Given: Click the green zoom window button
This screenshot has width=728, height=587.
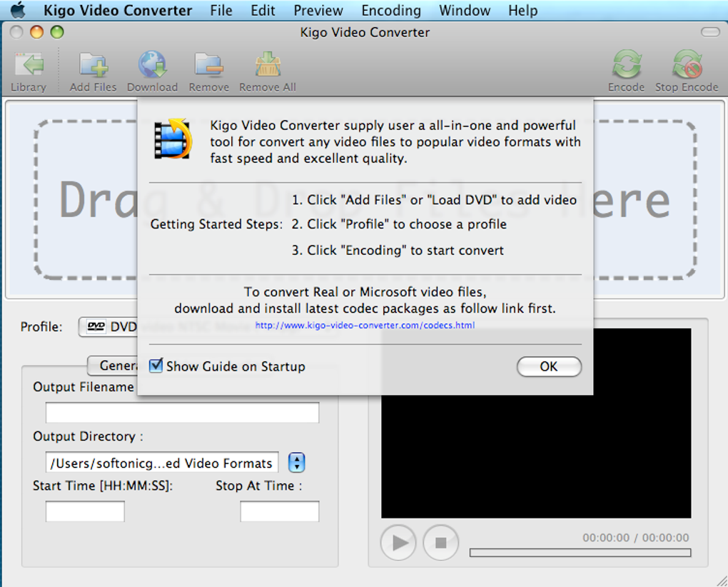Looking at the screenshot, I should pos(57,32).
